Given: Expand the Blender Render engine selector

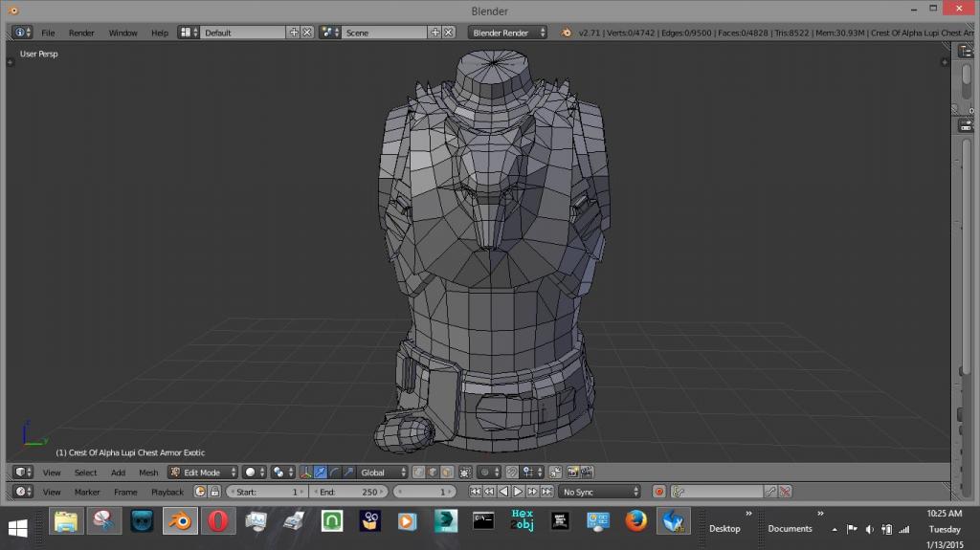Looking at the screenshot, I should pos(507,33).
